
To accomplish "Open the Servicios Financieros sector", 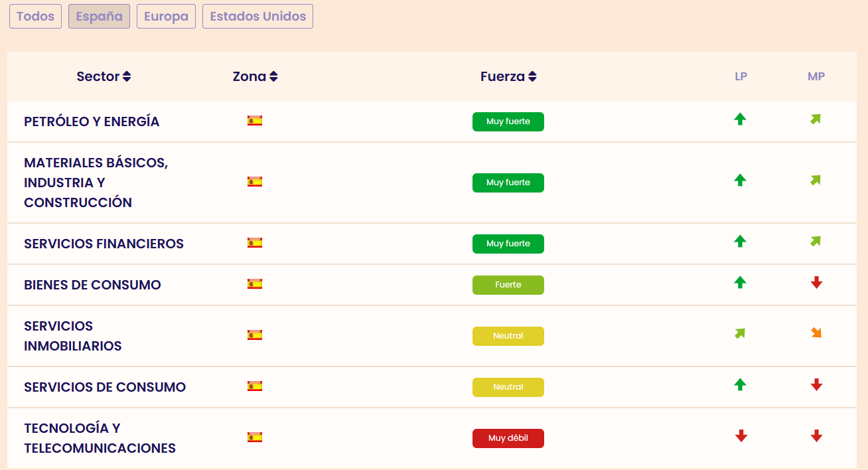I will click(x=104, y=244).
